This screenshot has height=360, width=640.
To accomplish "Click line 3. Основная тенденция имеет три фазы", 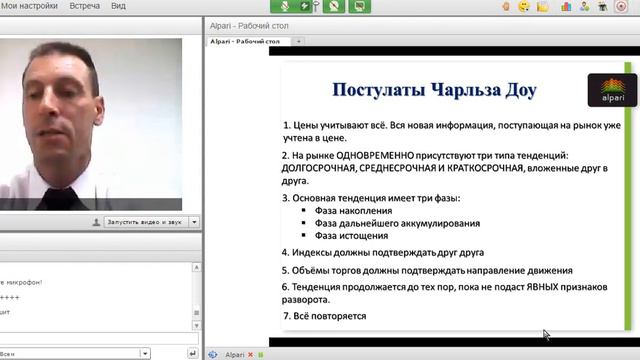I will click(x=371, y=198).
